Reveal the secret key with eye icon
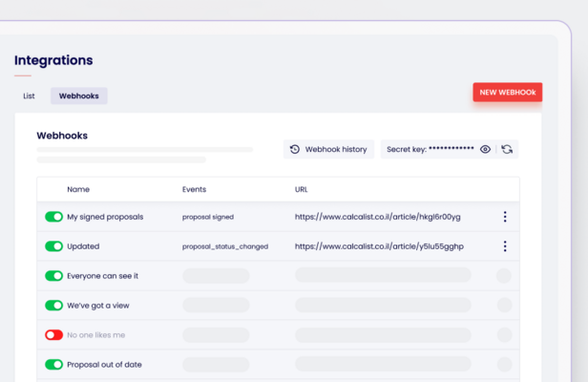The height and width of the screenshot is (382, 588). point(486,149)
